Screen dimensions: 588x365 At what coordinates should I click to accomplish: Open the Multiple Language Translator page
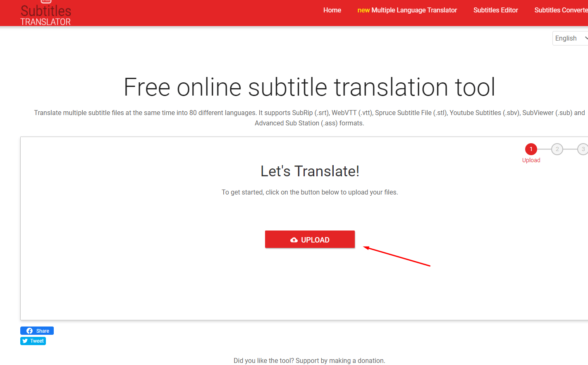tap(407, 10)
